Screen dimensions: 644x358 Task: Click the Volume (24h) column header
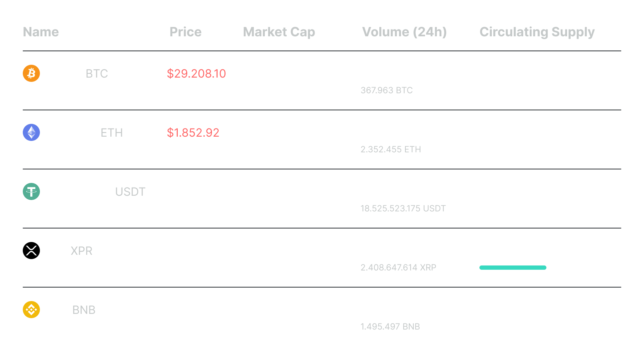click(x=404, y=32)
